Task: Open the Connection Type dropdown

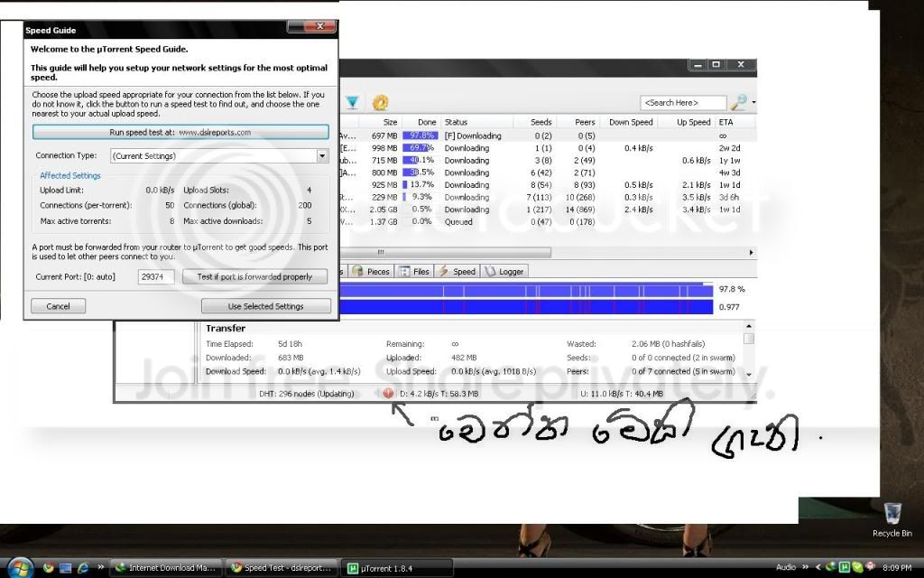Action: pyautogui.click(x=219, y=155)
